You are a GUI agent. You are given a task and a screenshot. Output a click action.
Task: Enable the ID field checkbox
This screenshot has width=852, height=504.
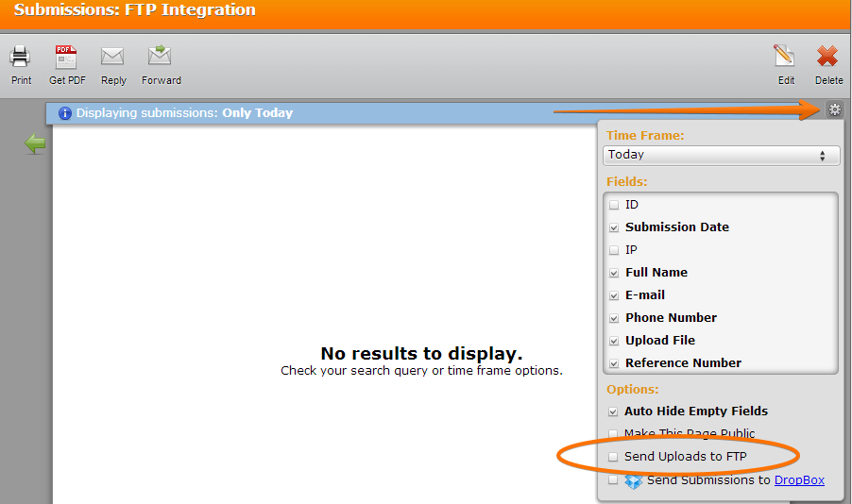(x=614, y=205)
